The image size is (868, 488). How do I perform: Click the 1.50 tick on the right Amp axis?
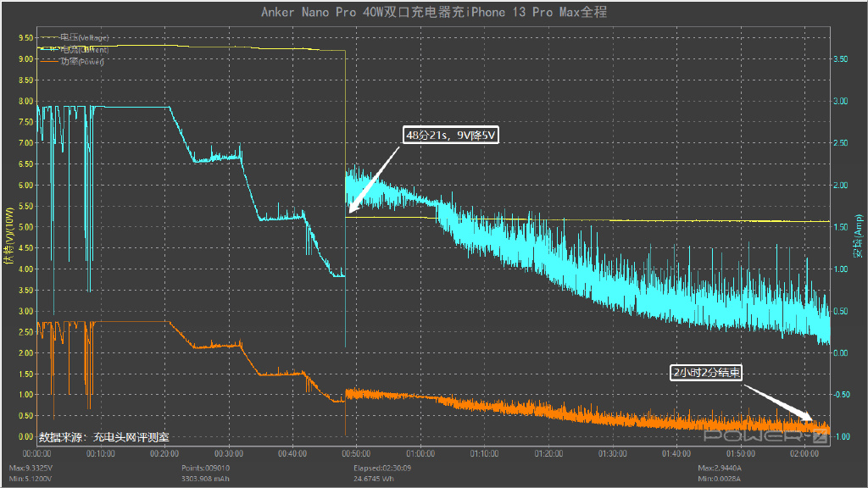click(840, 227)
